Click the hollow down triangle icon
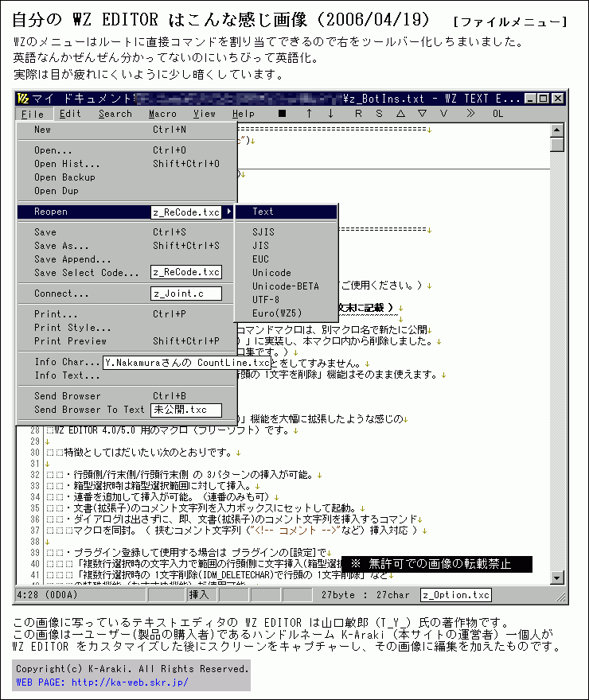The width and height of the screenshot is (589, 700). point(422,114)
